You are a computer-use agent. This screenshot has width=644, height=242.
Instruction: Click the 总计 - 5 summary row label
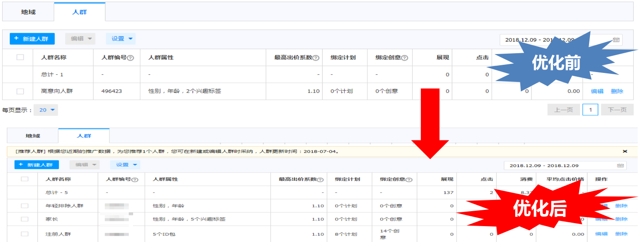[x=57, y=192]
